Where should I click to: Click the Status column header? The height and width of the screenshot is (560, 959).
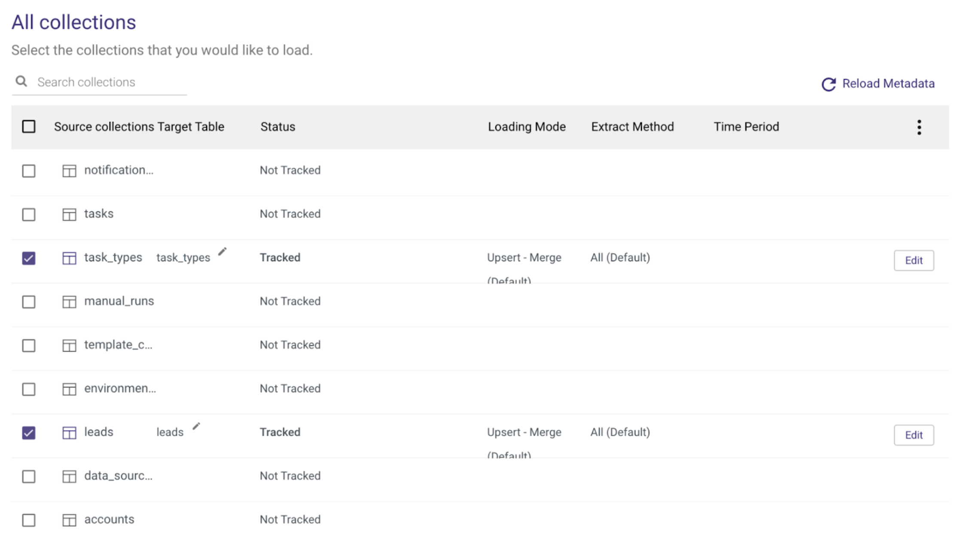(x=278, y=127)
